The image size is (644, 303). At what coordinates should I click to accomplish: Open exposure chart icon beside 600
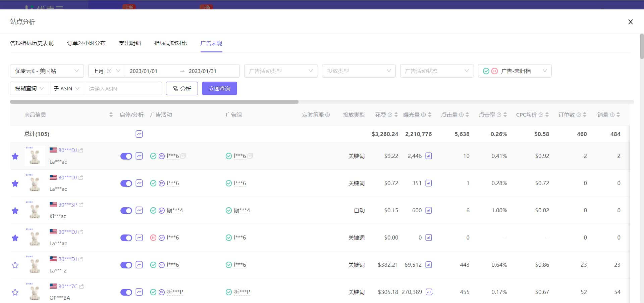tap(429, 210)
